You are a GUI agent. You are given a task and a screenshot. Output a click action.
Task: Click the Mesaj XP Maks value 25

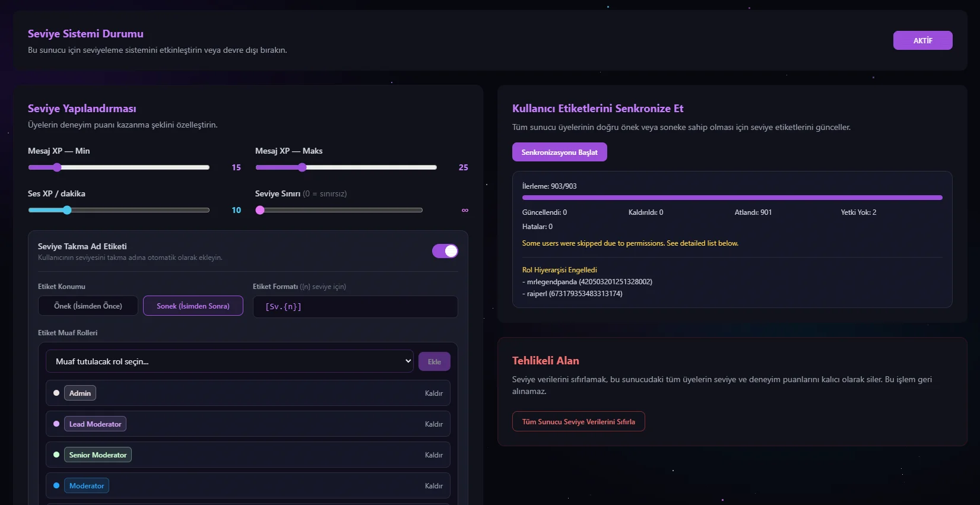pyautogui.click(x=464, y=167)
